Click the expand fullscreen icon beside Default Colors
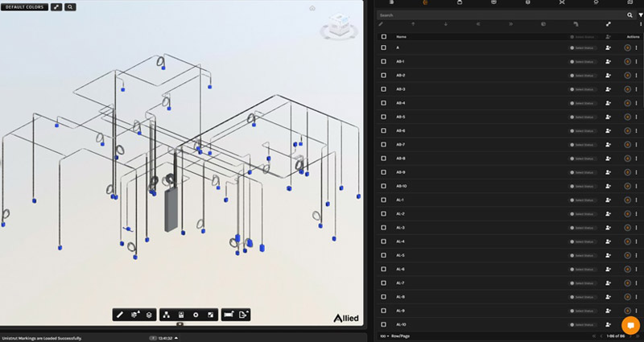 point(56,7)
